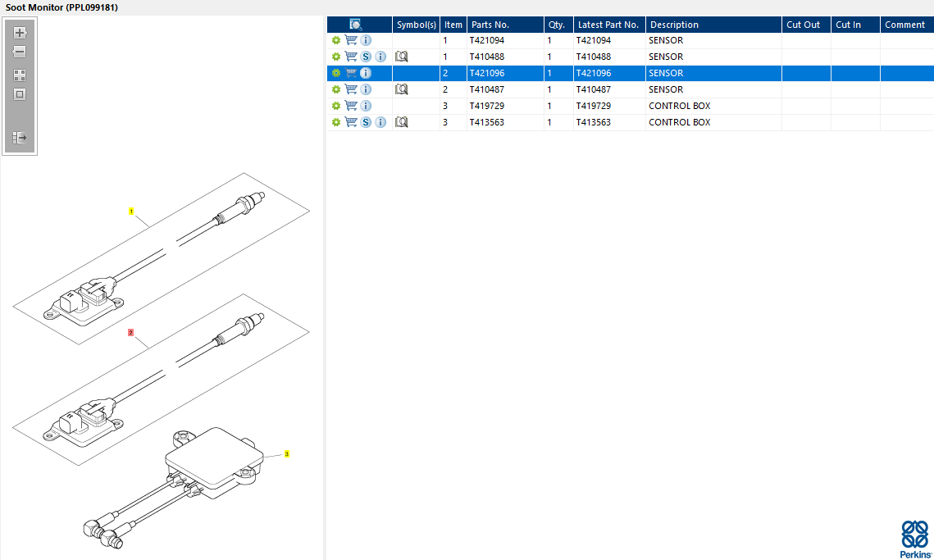Screen dimensions: 934x560
Task: Select callout 3 in the diagram
Action: [x=286, y=454]
